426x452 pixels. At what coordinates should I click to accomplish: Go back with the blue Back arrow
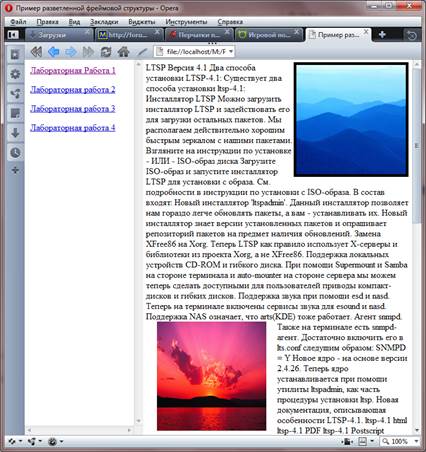point(54,52)
